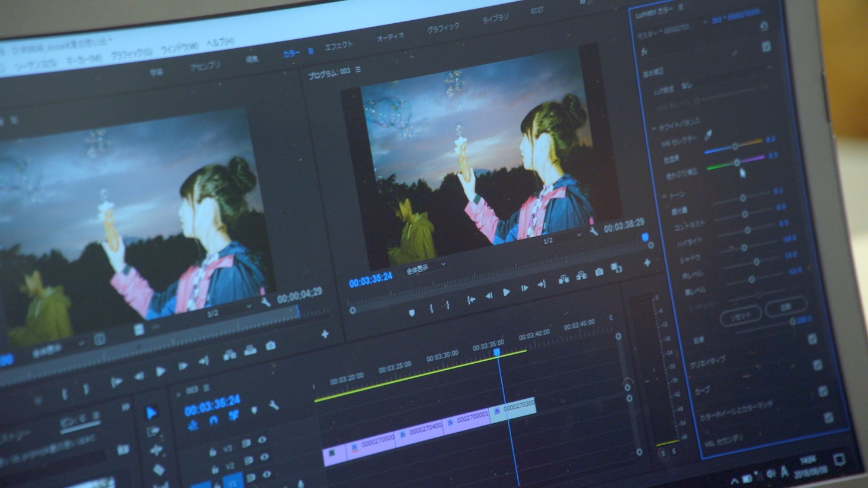Click Lift button in Program monitor
868x488 pixels.
(564, 278)
